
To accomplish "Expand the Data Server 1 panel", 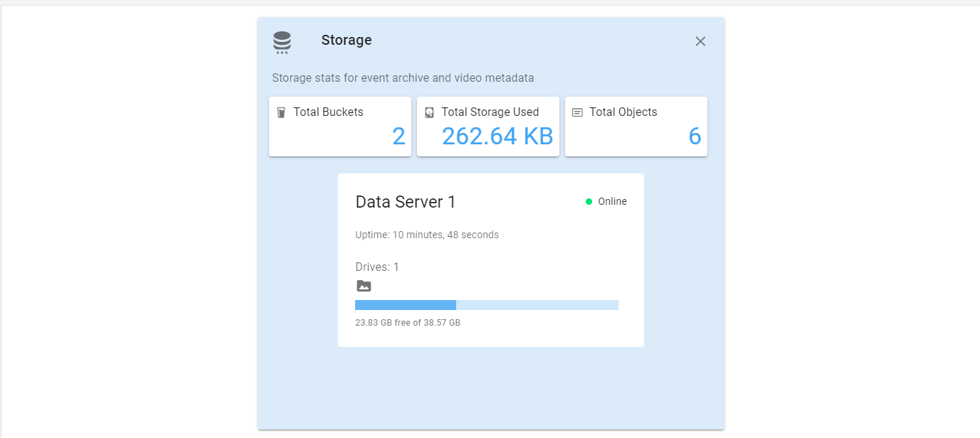I will [491, 260].
